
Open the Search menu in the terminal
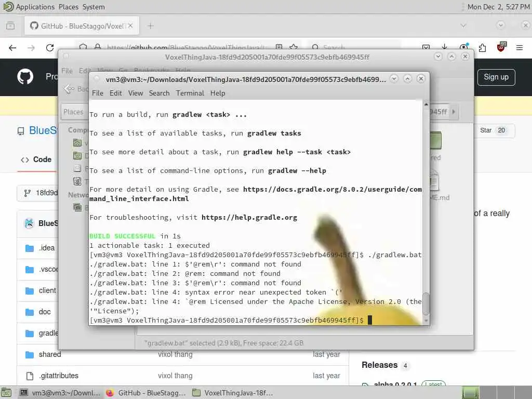point(159,93)
